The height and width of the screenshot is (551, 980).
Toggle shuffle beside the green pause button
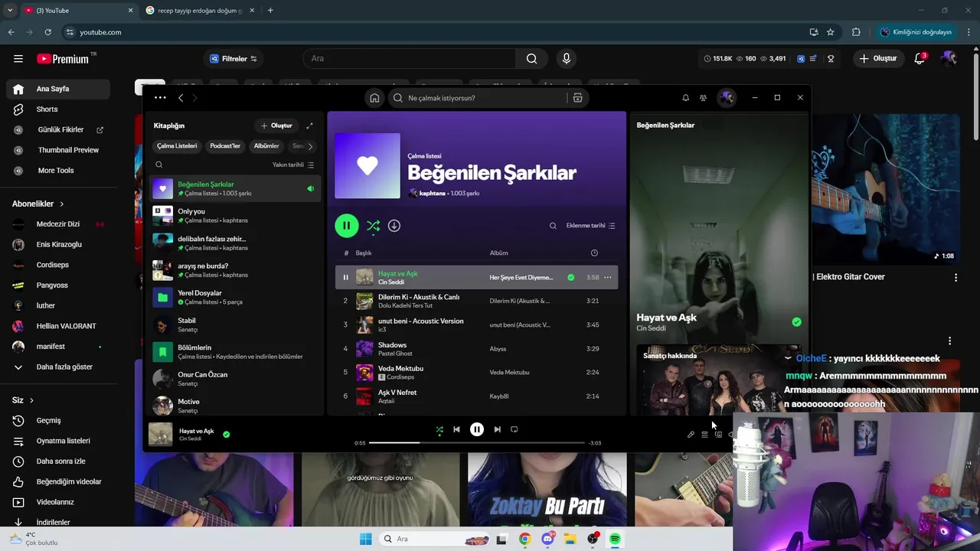373,226
